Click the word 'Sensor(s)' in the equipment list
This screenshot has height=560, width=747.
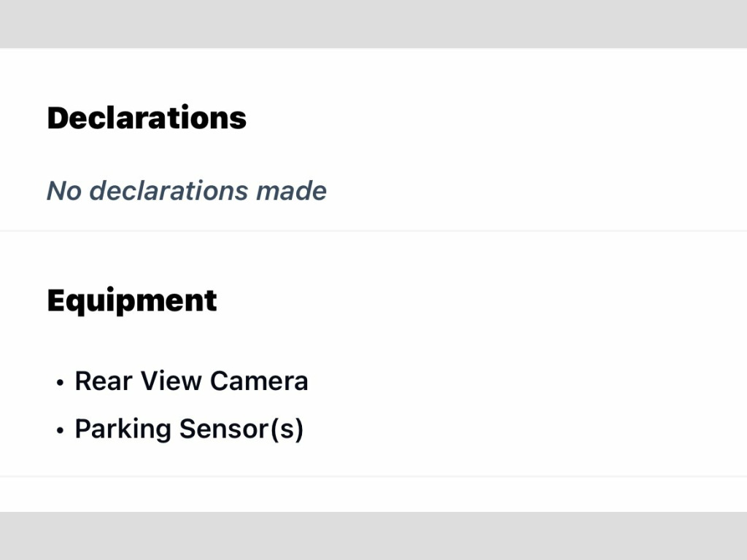241,429
